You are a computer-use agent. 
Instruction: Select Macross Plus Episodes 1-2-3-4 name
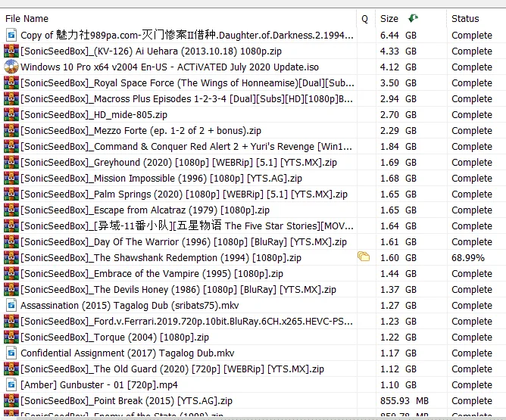(x=186, y=99)
